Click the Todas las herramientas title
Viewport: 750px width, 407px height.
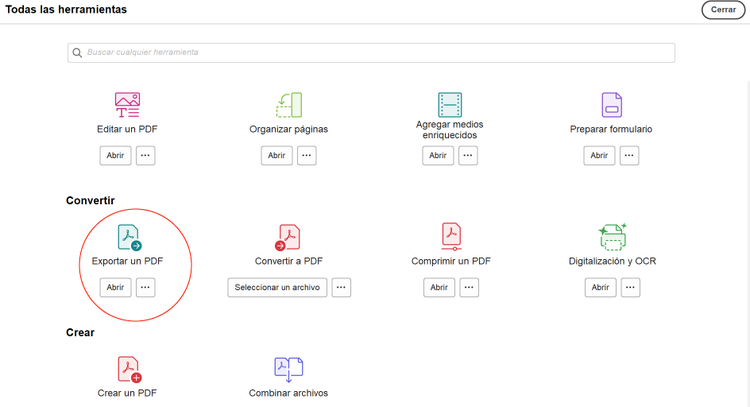coord(66,10)
